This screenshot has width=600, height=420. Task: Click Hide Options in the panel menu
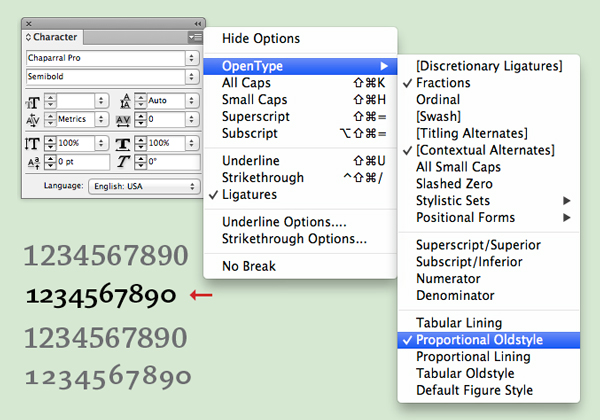(x=260, y=39)
